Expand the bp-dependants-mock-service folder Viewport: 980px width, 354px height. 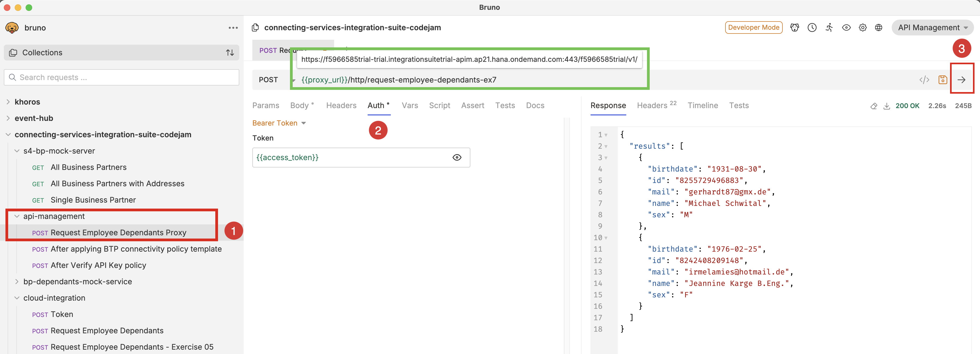pos(17,282)
